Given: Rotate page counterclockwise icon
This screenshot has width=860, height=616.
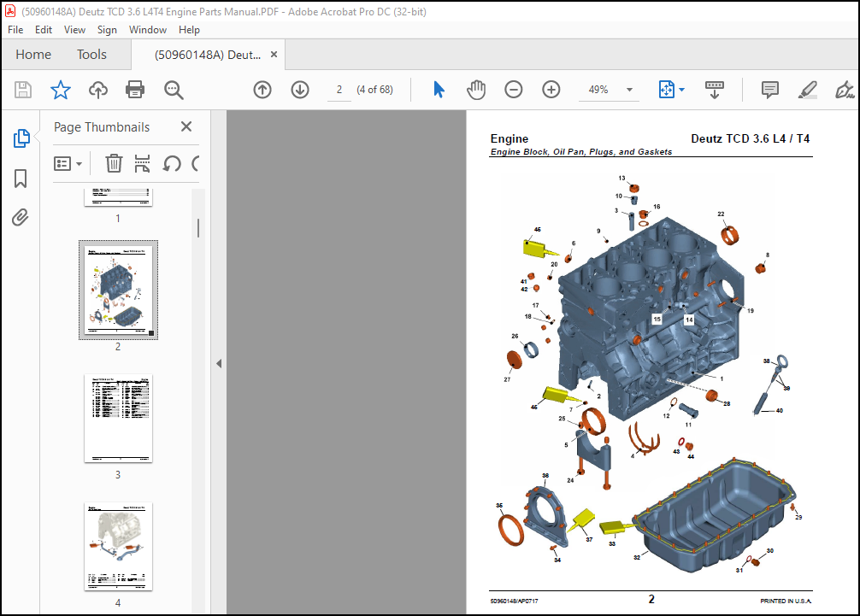Looking at the screenshot, I should coord(172,163).
